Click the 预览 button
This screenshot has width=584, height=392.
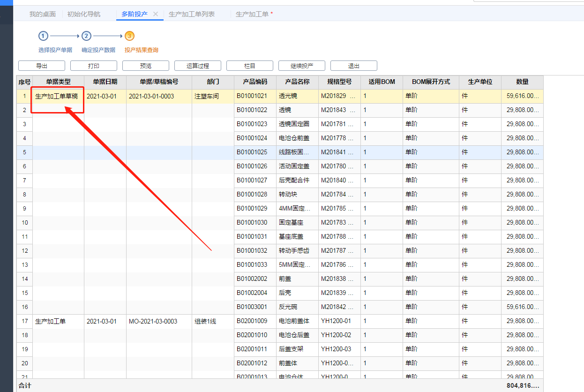point(146,66)
